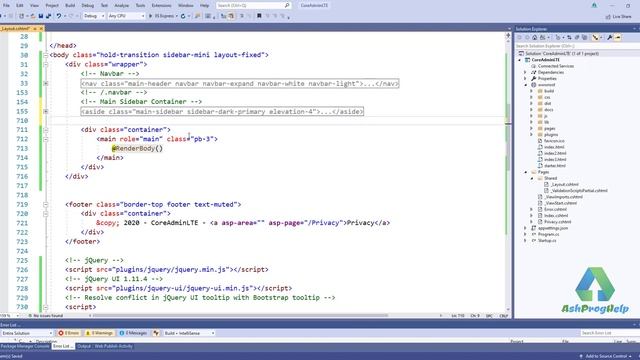Select Startup.cs in Solution Explorer
The height and width of the screenshot is (360, 640).
coord(547,240)
